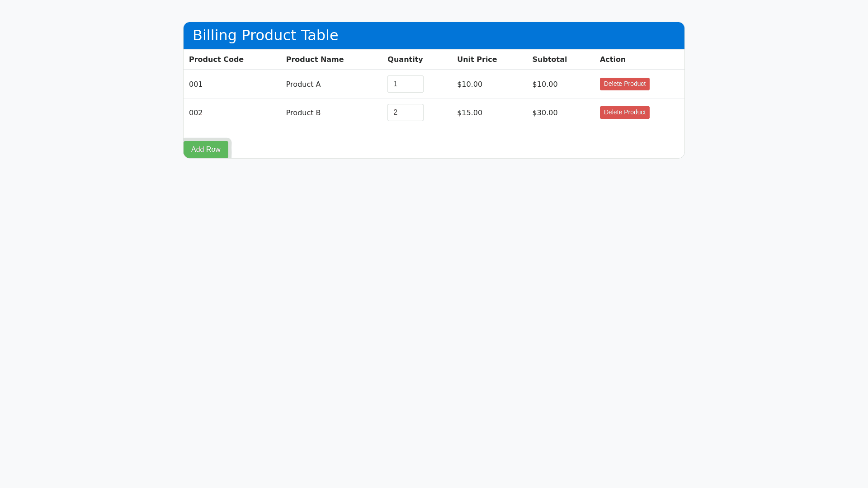Click the $10.00 unit price of Product A
This screenshot has height=488, width=868.
(470, 84)
